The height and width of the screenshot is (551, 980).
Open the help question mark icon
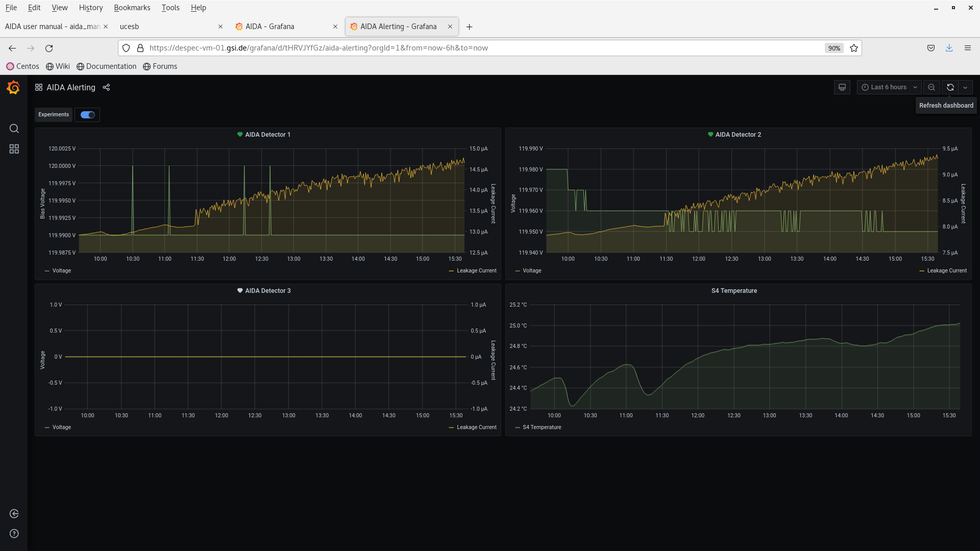14,534
